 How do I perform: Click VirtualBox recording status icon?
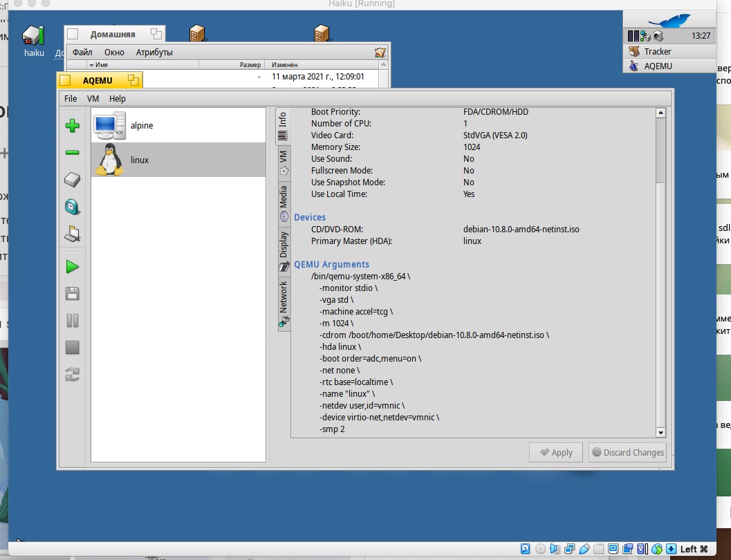pyautogui.click(x=627, y=549)
